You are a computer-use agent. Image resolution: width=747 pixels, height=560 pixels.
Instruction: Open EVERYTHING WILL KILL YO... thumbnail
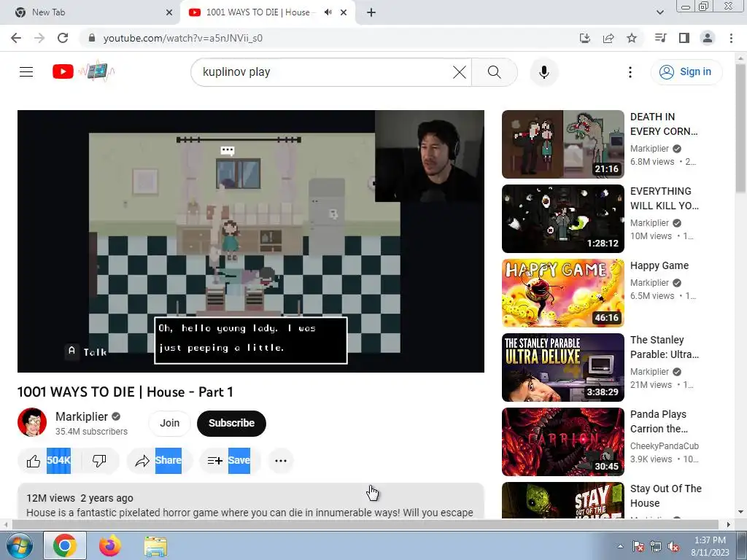562,219
